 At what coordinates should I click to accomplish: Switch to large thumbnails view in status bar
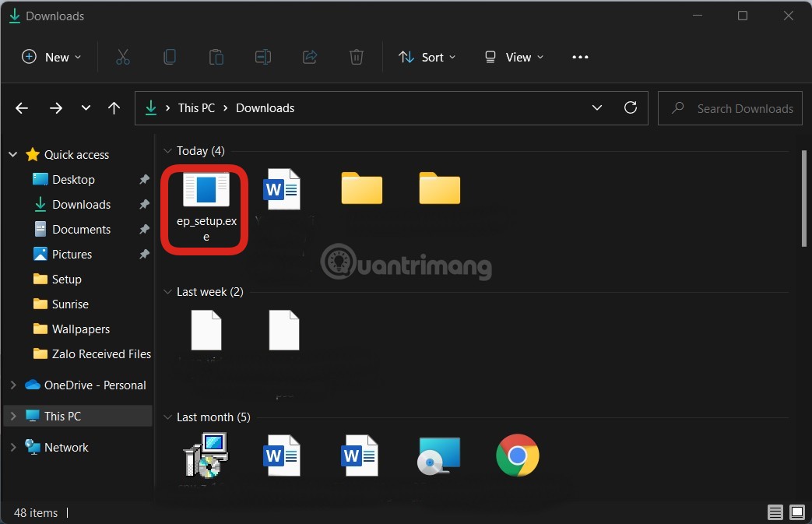pyautogui.click(x=796, y=512)
